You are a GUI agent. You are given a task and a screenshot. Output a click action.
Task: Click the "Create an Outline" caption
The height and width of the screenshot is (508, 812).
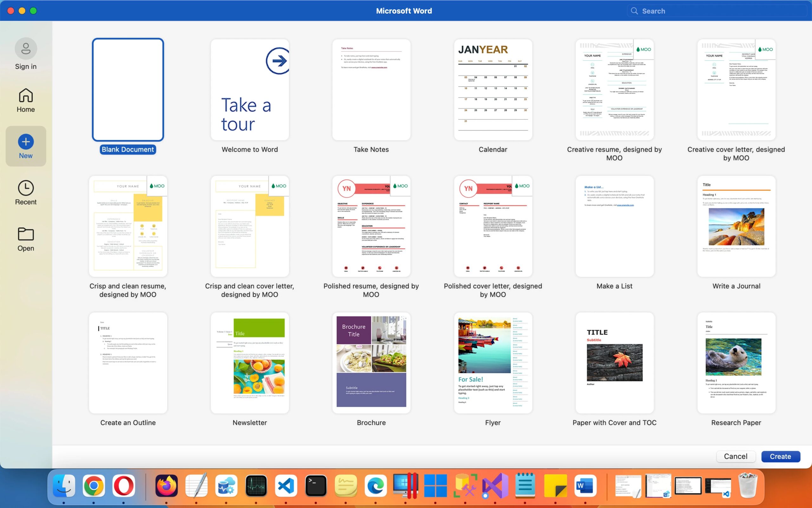pyautogui.click(x=128, y=423)
